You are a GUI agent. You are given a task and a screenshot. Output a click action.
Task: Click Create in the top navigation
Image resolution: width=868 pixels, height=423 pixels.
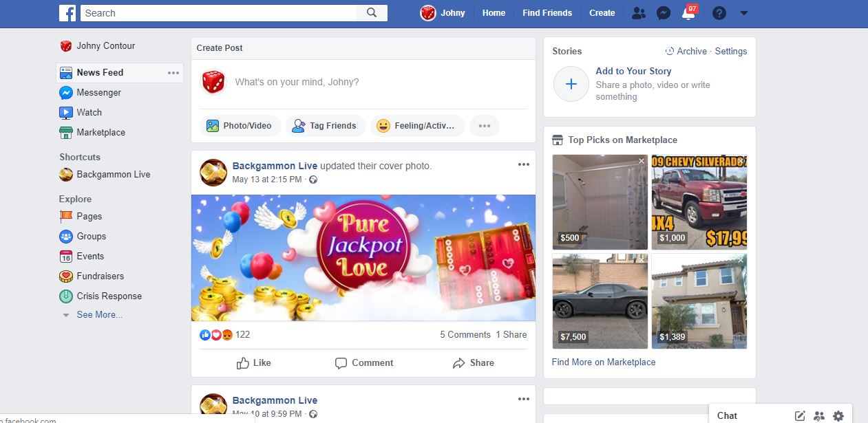click(602, 13)
